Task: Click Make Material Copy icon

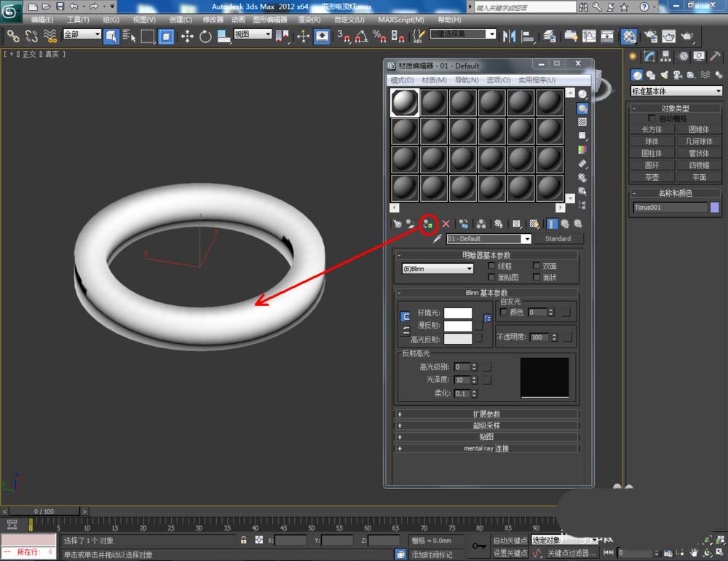Action: point(463,224)
